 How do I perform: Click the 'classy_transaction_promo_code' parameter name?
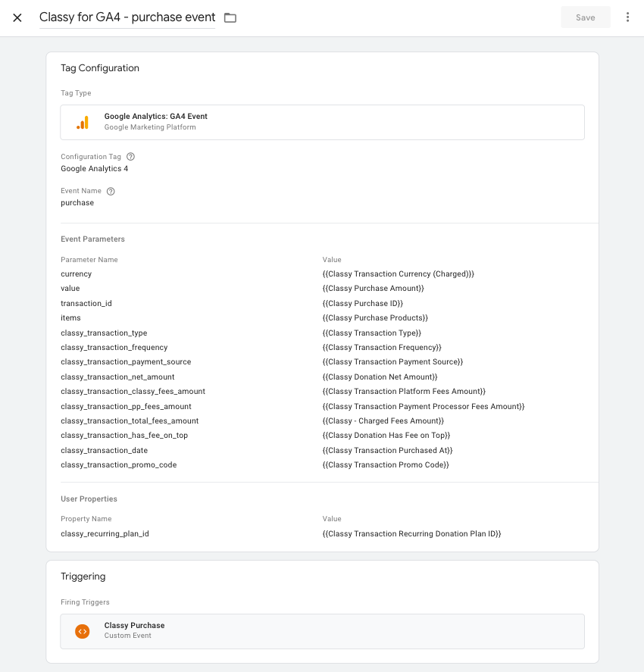click(x=119, y=465)
